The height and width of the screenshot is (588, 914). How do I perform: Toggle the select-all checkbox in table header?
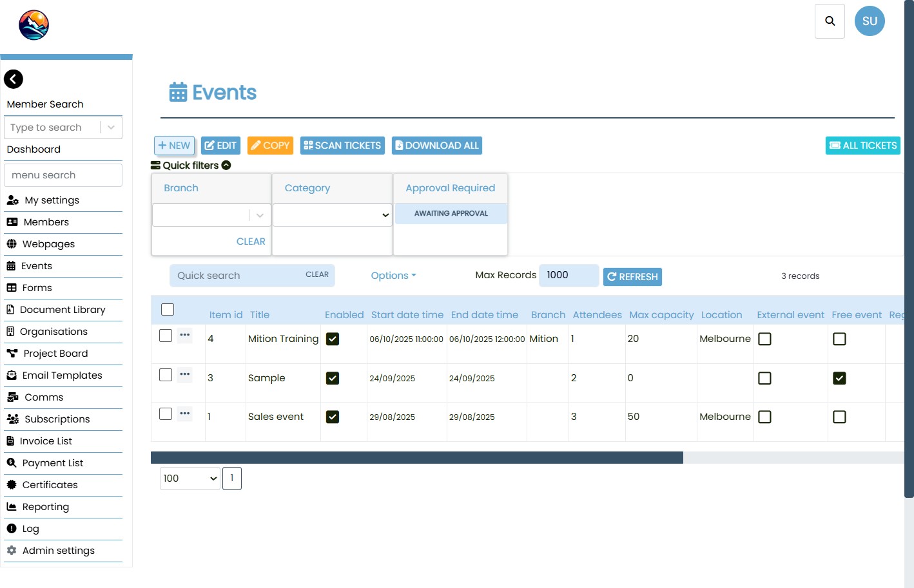(x=168, y=310)
